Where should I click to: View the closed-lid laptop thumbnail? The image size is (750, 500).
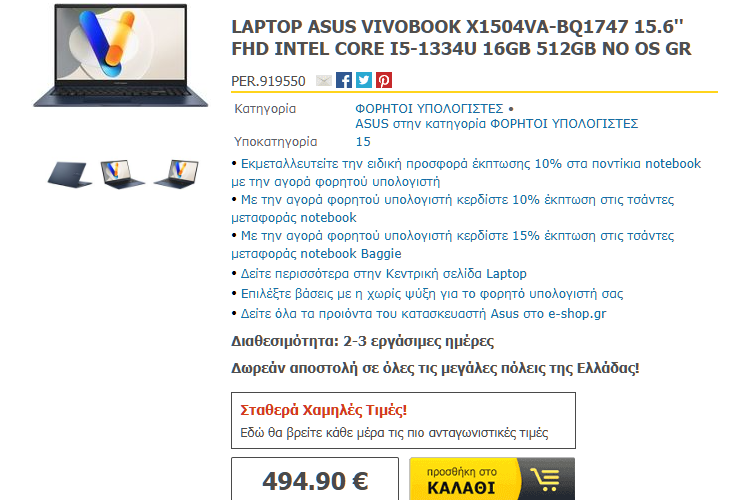(x=70, y=175)
